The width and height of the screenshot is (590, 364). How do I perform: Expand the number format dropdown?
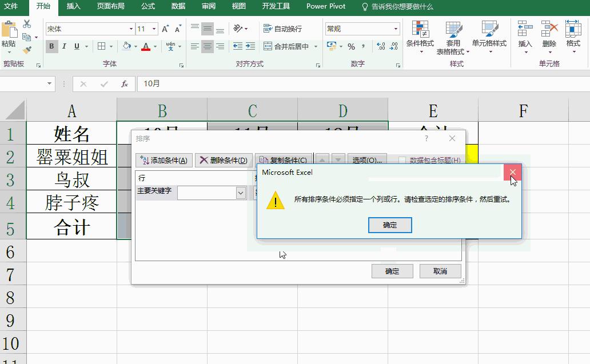tap(397, 28)
